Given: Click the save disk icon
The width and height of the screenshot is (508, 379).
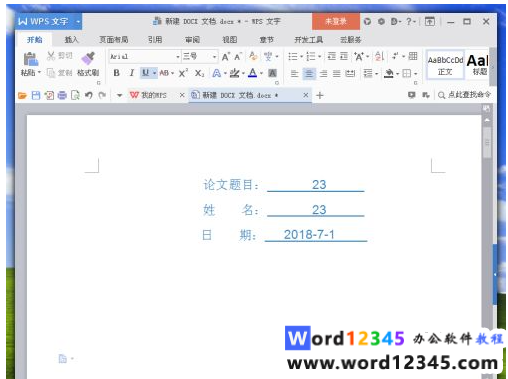Looking at the screenshot, I should point(36,96).
